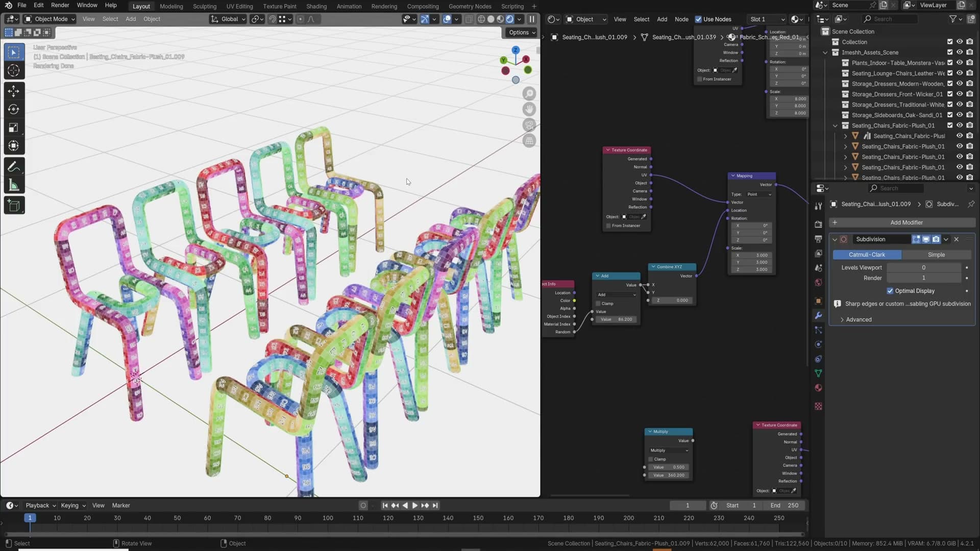Image resolution: width=980 pixels, height=551 pixels.
Task: Switch to the Modeling workspace tab
Action: [171, 6]
